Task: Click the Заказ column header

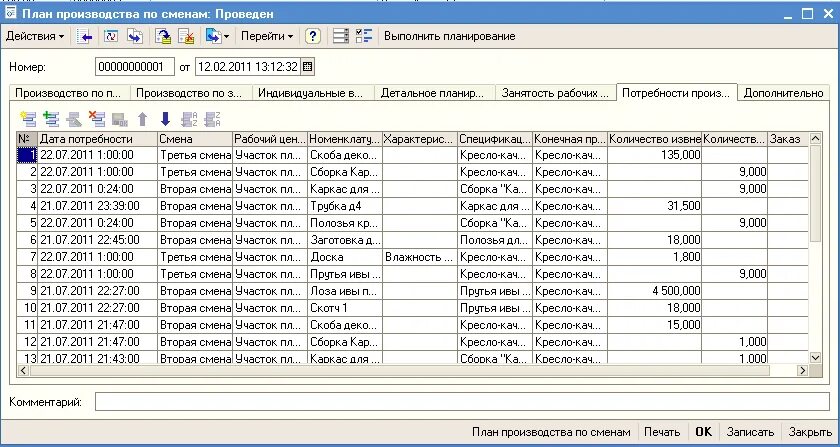Action: pyautogui.click(x=788, y=139)
